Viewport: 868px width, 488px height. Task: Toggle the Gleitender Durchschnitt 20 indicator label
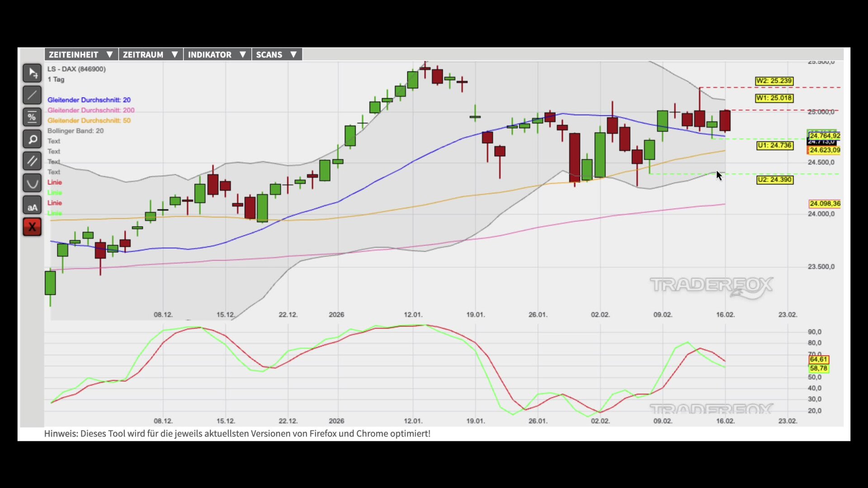point(89,100)
